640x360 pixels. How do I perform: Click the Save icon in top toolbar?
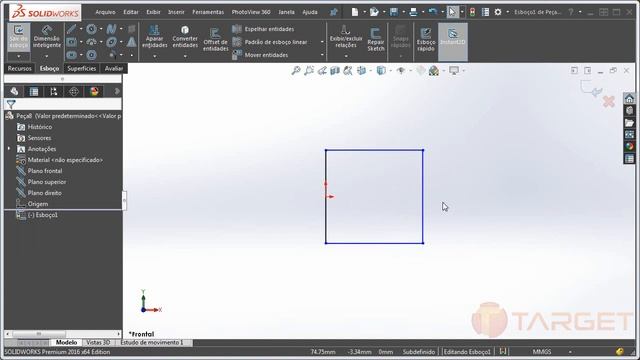pos(394,12)
